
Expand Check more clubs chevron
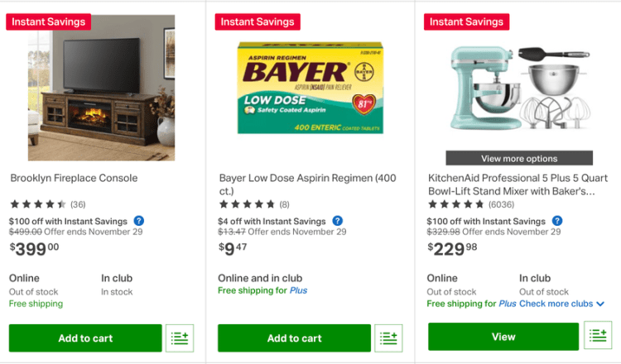pos(600,304)
